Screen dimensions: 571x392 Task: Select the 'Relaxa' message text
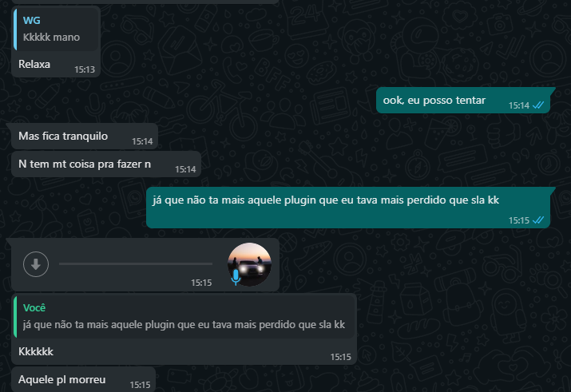pyautogui.click(x=34, y=64)
